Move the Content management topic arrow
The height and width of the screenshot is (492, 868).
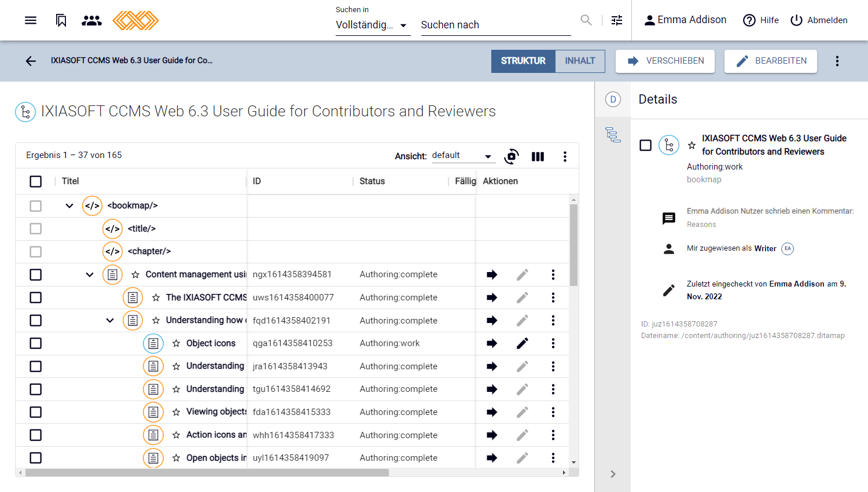[492, 274]
